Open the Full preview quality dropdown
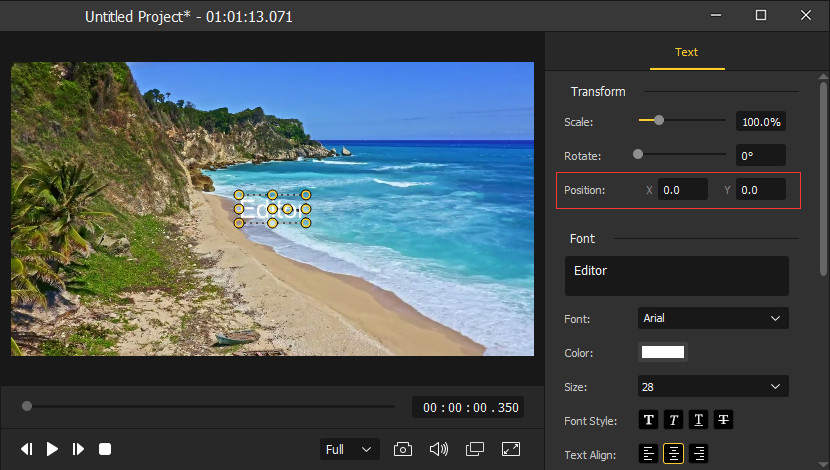The image size is (830, 470). coord(350,450)
